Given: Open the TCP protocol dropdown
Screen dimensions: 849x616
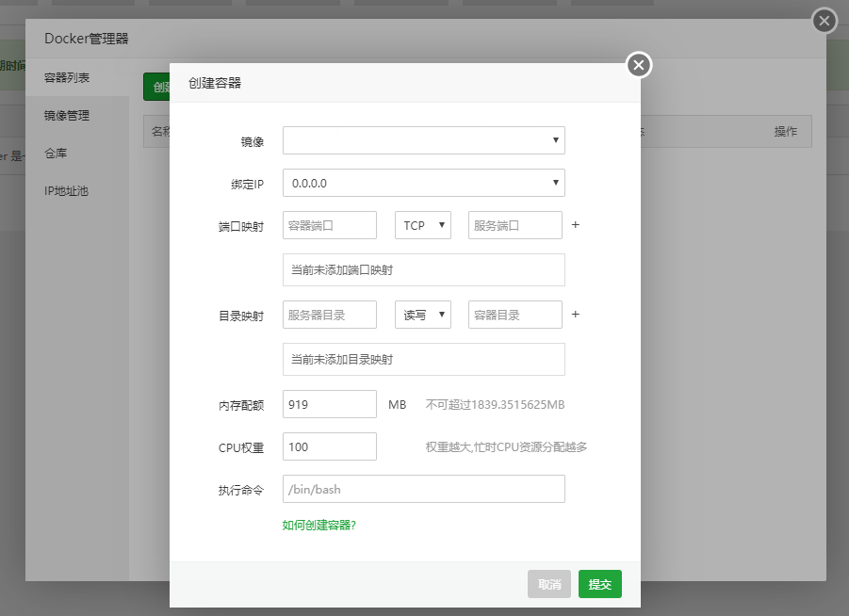Looking at the screenshot, I should [x=422, y=226].
